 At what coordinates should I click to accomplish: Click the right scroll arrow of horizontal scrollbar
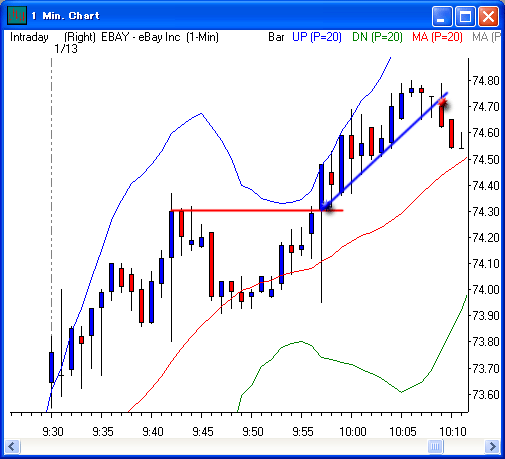(492, 446)
